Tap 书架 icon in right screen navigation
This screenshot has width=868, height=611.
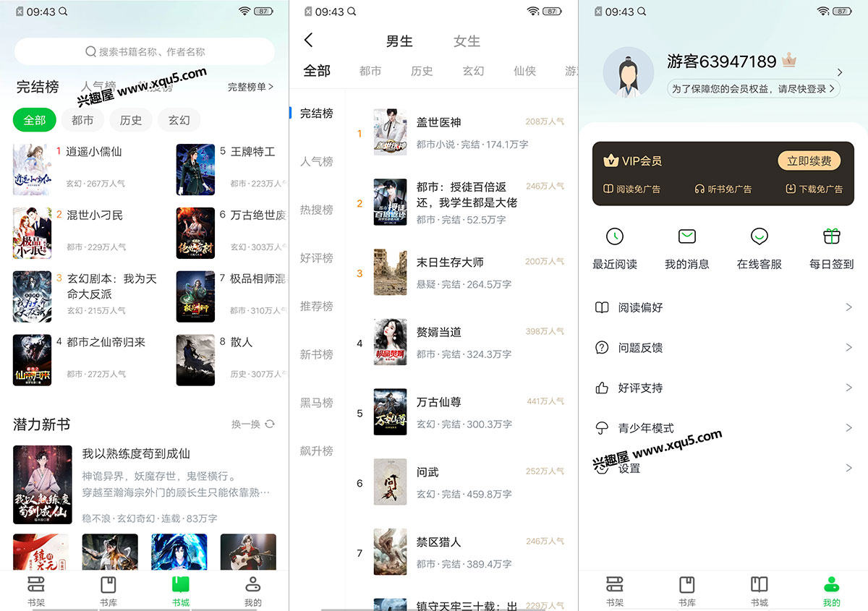pyautogui.click(x=615, y=584)
